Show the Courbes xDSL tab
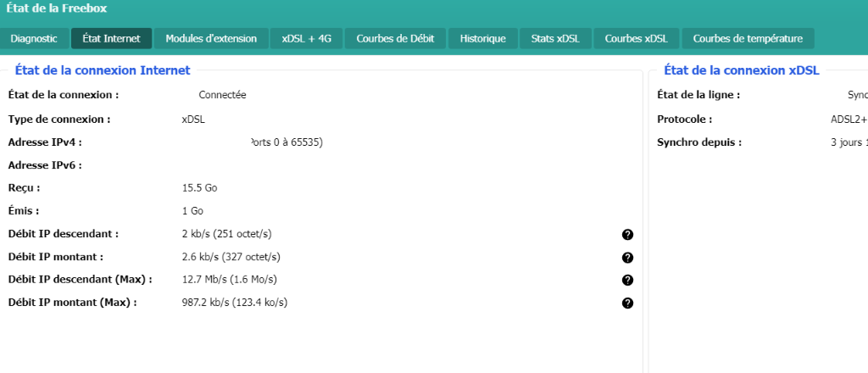 tap(636, 39)
